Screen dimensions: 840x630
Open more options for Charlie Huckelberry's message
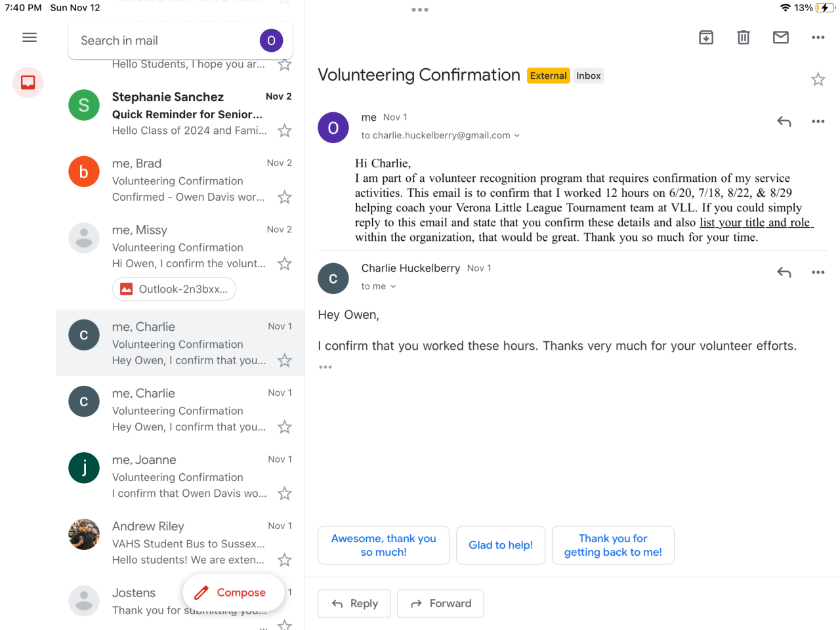[x=818, y=272]
